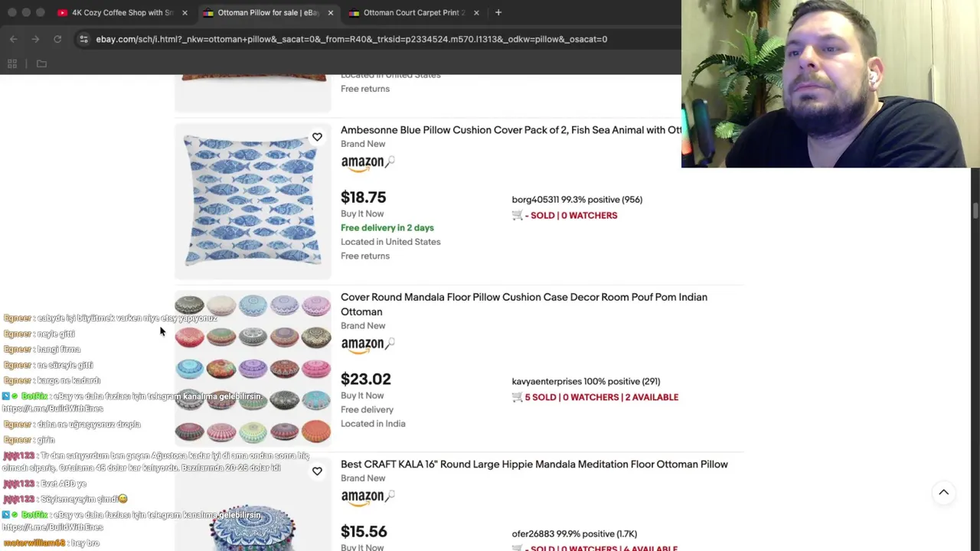This screenshot has height=551, width=980.
Task: Toggle watchlist heart on Best CRAFT KALA pillow
Action: click(317, 471)
